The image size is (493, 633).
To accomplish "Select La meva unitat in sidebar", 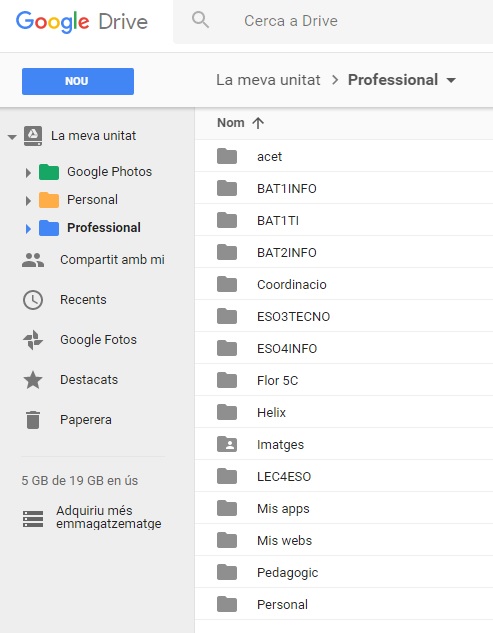I will pyautogui.click(x=93, y=136).
